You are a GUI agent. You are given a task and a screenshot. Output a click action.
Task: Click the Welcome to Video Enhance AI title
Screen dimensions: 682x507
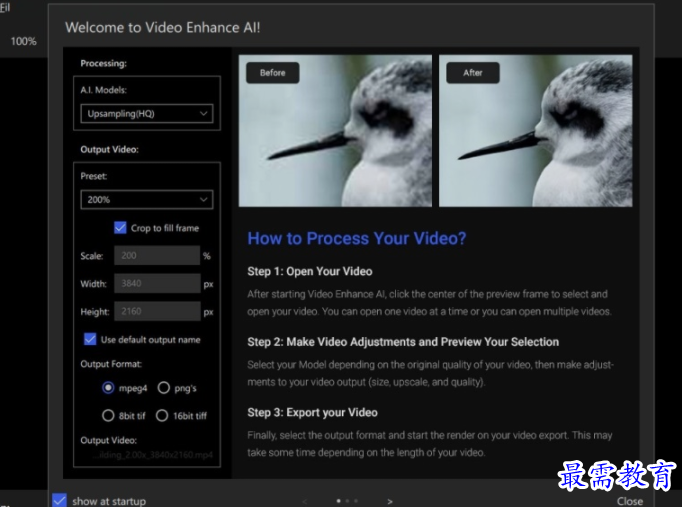click(x=163, y=27)
